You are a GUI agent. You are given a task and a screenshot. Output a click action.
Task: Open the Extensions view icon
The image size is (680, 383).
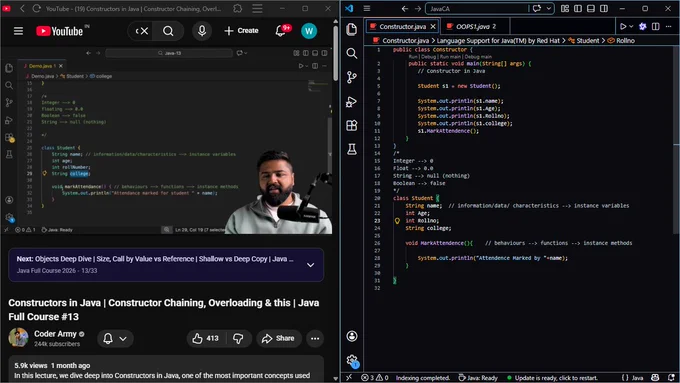pos(352,126)
